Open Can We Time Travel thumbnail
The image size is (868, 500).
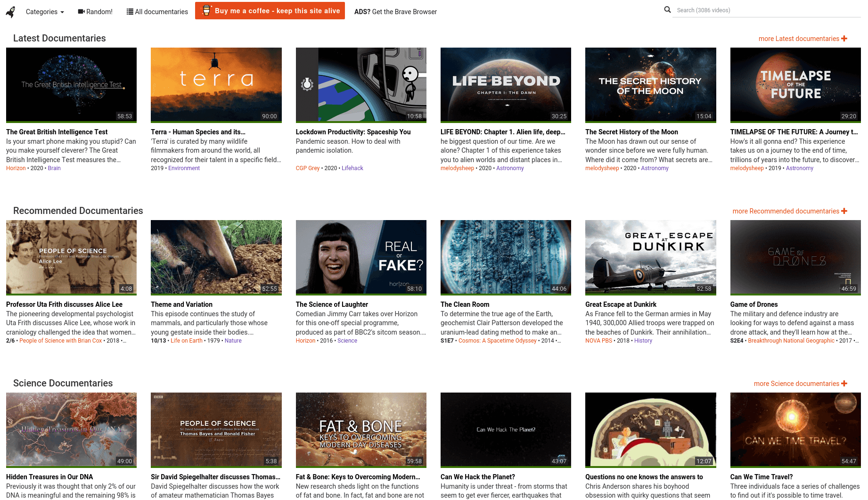[x=795, y=429]
